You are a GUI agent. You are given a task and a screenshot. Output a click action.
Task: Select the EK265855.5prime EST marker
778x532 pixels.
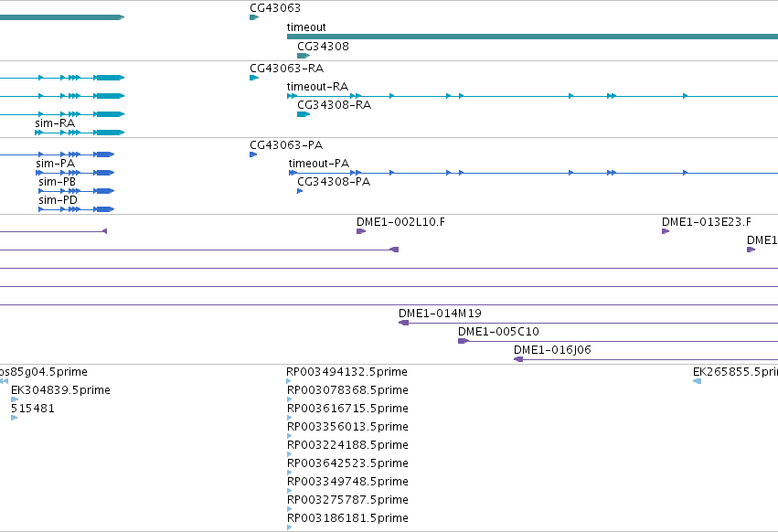click(698, 381)
